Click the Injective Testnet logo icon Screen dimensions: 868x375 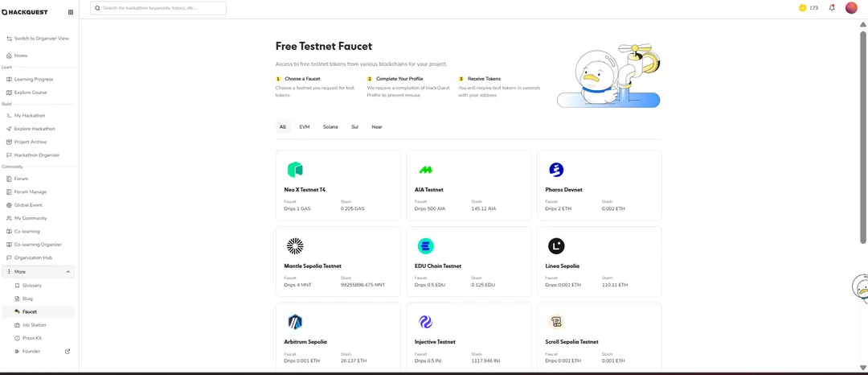pyautogui.click(x=425, y=322)
